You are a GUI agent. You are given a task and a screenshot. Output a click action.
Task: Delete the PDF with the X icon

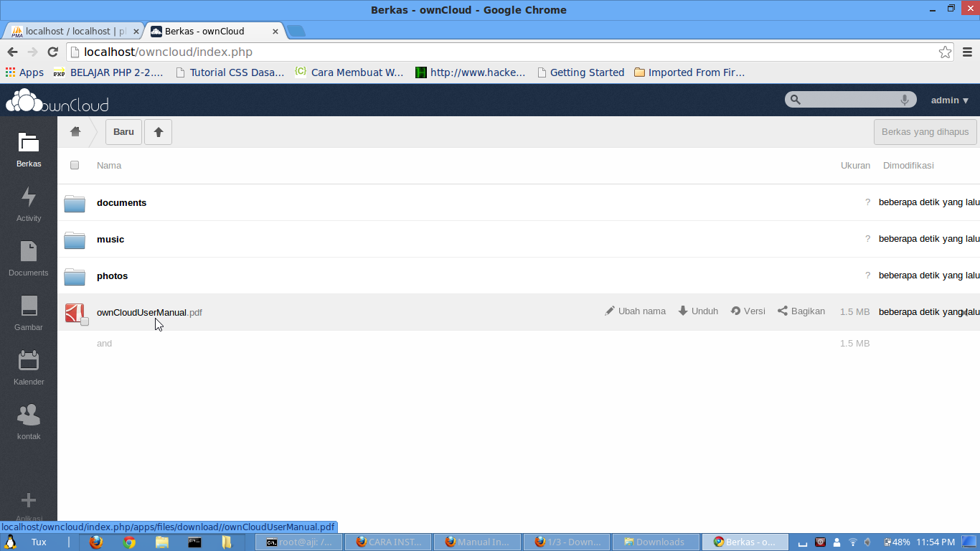click(964, 312)
